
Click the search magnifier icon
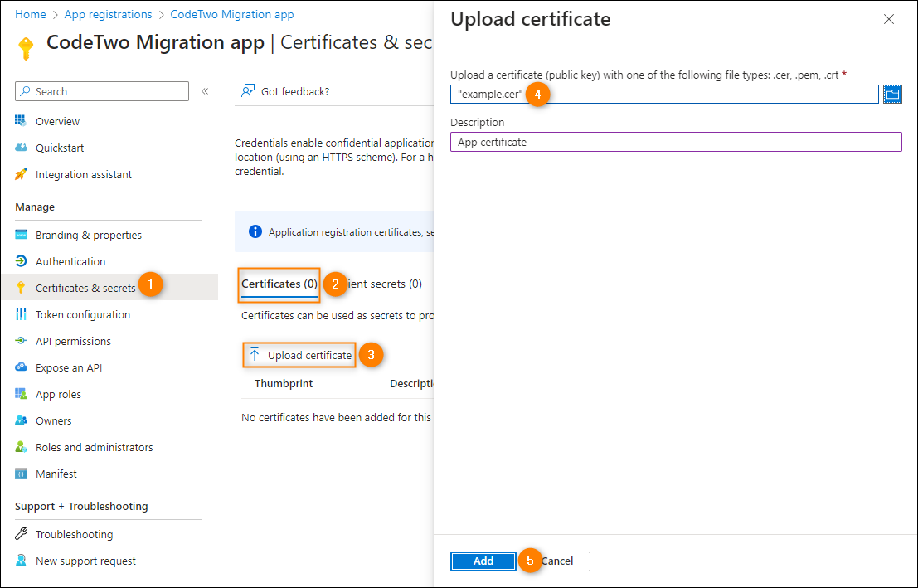pyautogui.click(x=25, y=91)
